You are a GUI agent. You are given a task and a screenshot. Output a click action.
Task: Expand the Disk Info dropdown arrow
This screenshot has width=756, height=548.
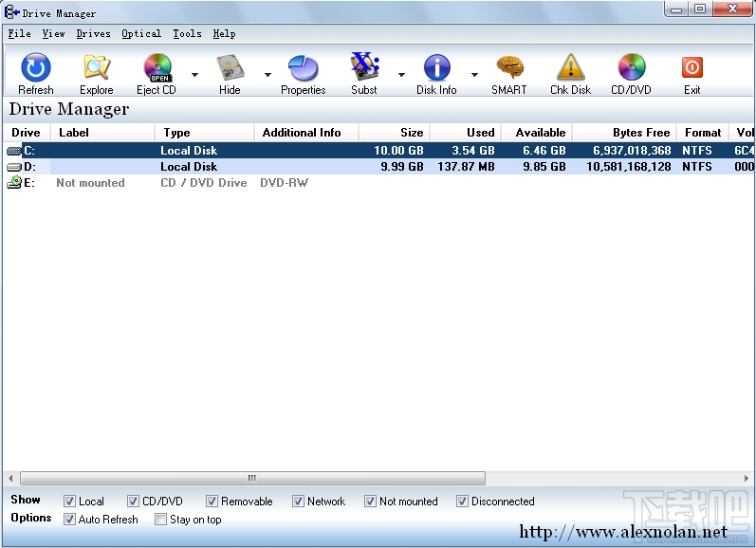point(474,75)
